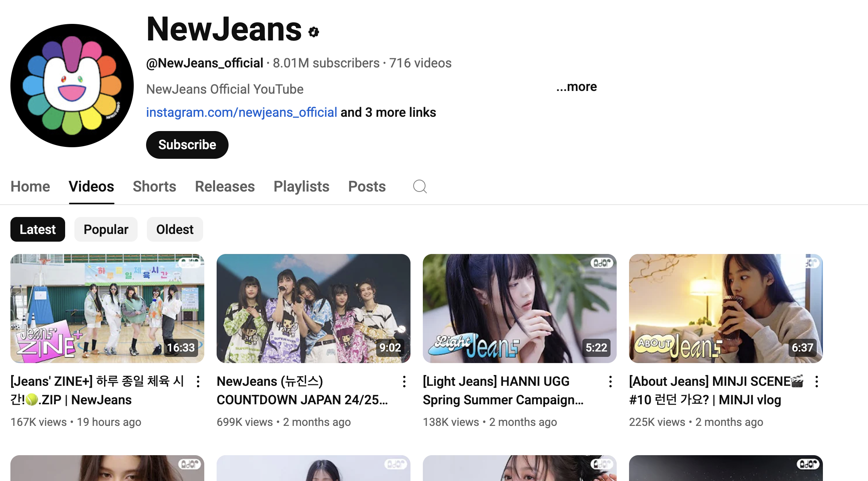Open options menu for HANNI UGG video
This screenshot has width=868, height=481.
coord(611,382)
